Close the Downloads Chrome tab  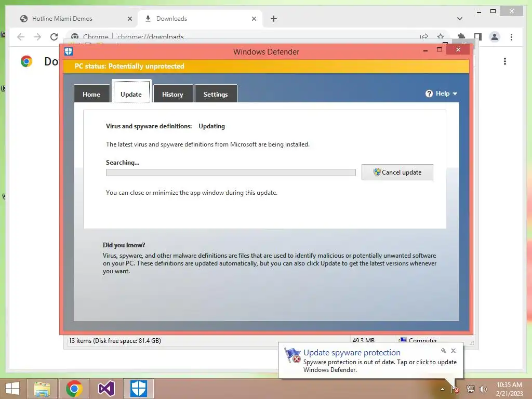(254, 19)
